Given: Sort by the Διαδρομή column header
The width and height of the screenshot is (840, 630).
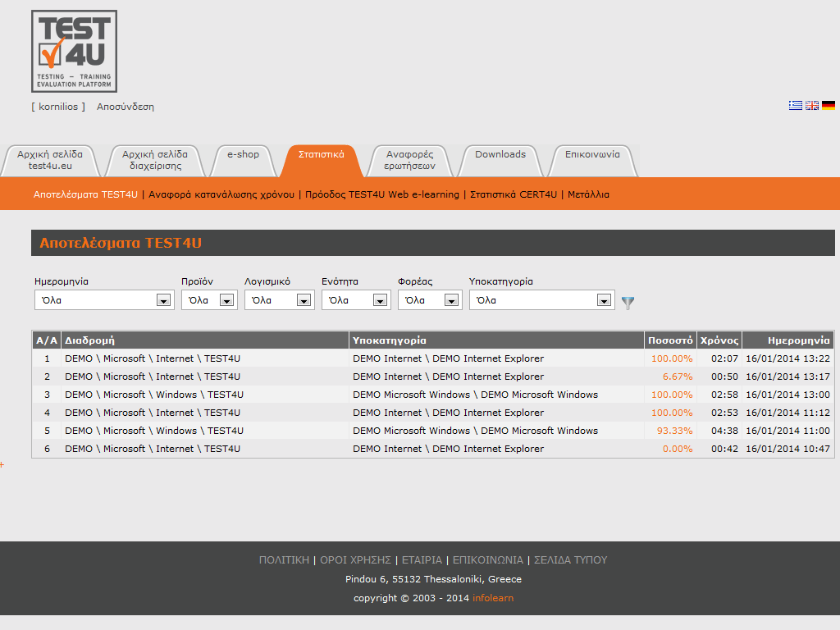Looking at the screenshot, I should 205,340.
